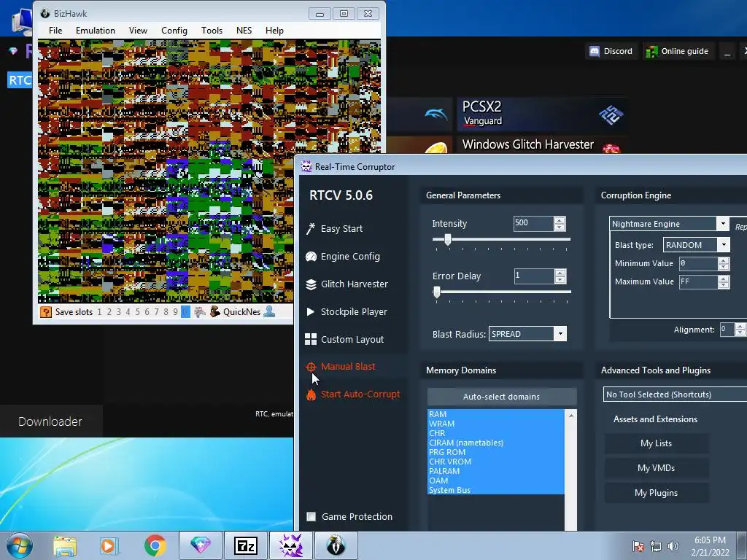747x560 pixels.
Task: Open Stockpile Player play icon
Action: (311, 312)
